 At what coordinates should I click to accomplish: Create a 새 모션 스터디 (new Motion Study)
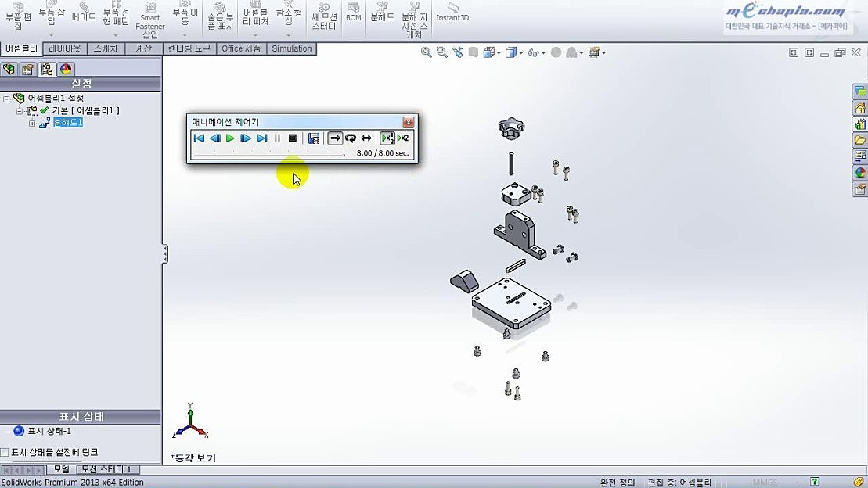[325, 17]
